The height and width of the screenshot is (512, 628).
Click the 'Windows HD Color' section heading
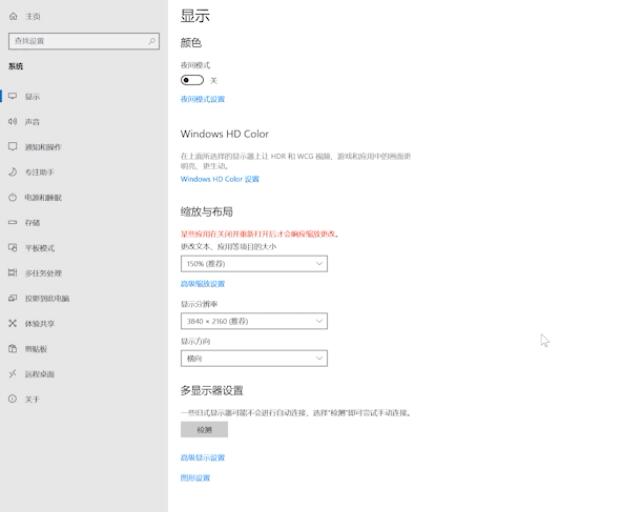point(225,134)
